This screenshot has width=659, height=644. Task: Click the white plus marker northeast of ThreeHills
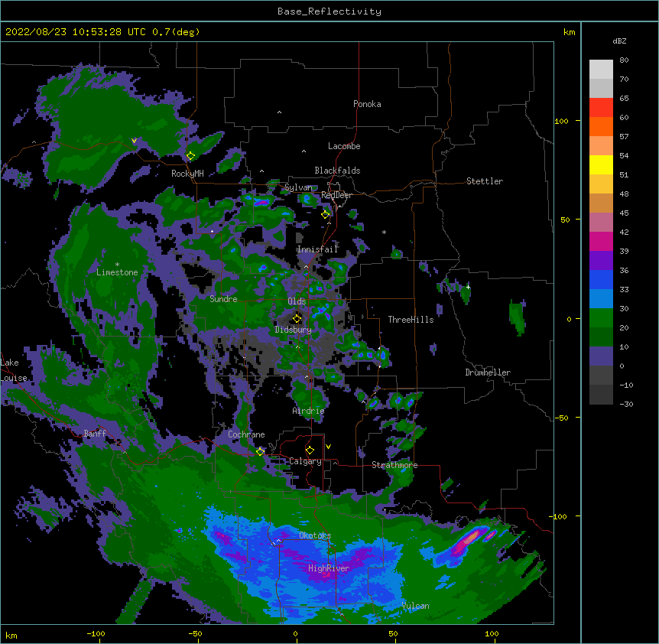coord(468,287)
